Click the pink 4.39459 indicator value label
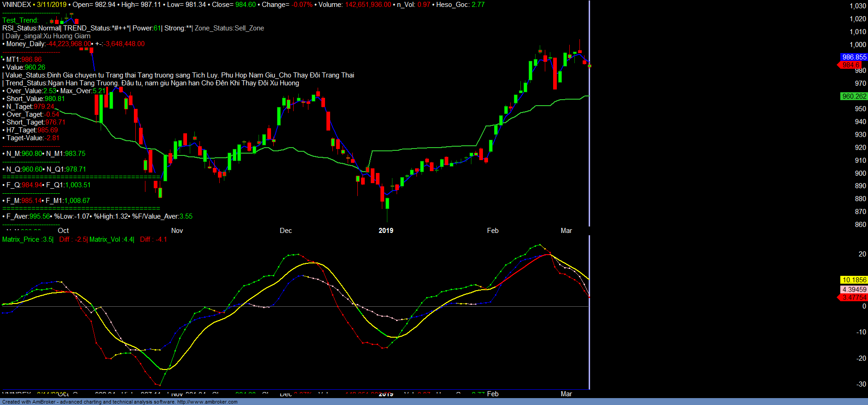 tap(854, 290)
